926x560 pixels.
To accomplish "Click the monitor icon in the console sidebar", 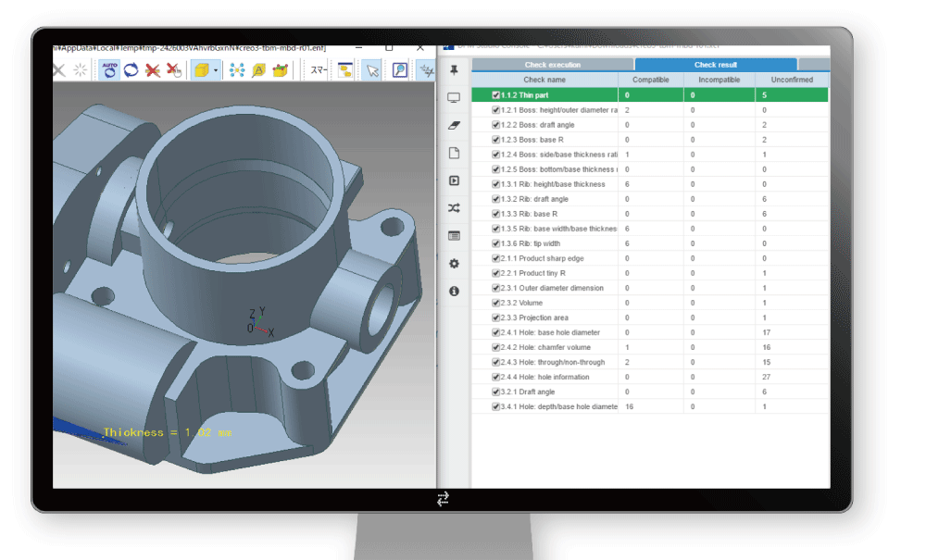I will coord(454,98).
